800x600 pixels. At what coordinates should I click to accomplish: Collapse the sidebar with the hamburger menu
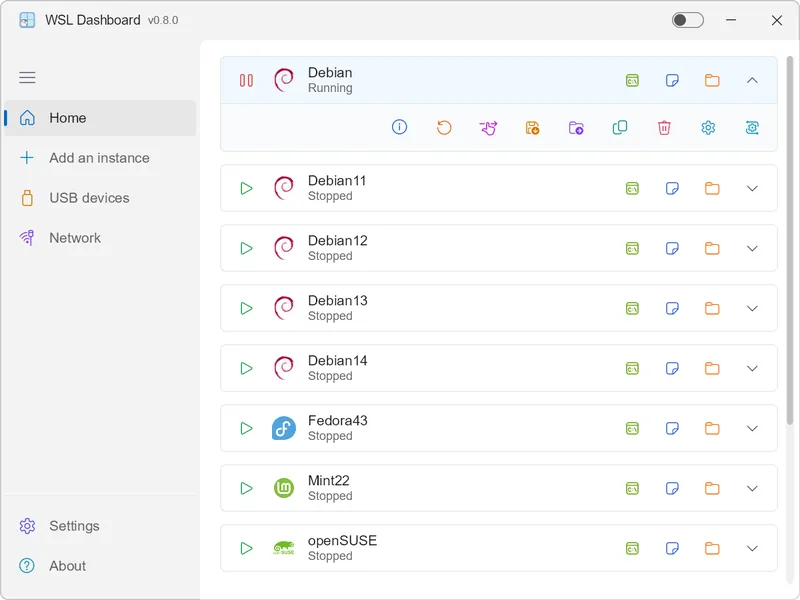point(27,78)
